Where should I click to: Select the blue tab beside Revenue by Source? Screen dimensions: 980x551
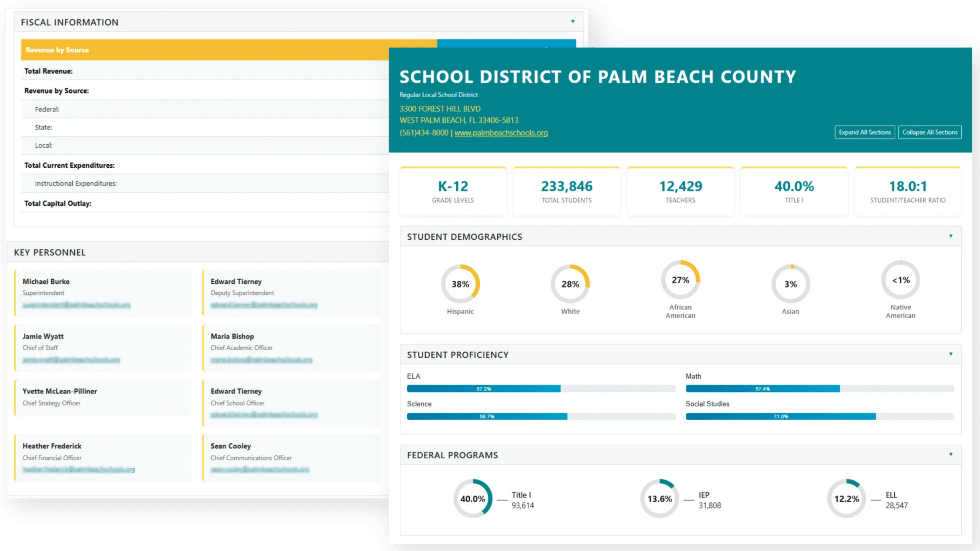point(506,43)
